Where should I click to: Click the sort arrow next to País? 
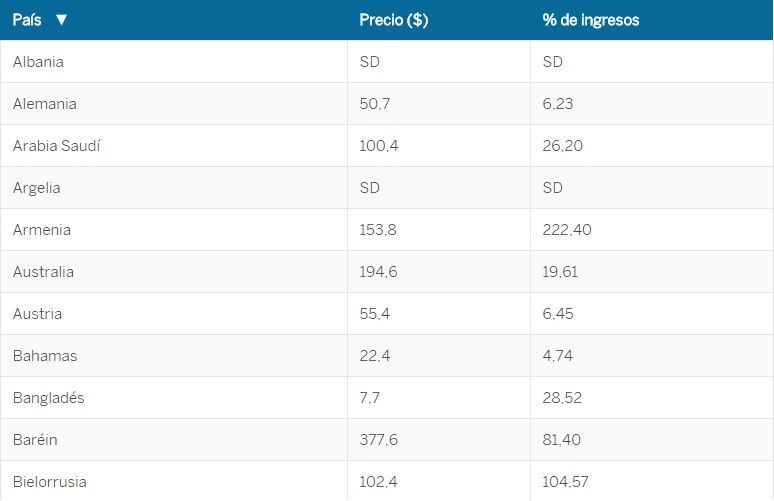point(62,20)
